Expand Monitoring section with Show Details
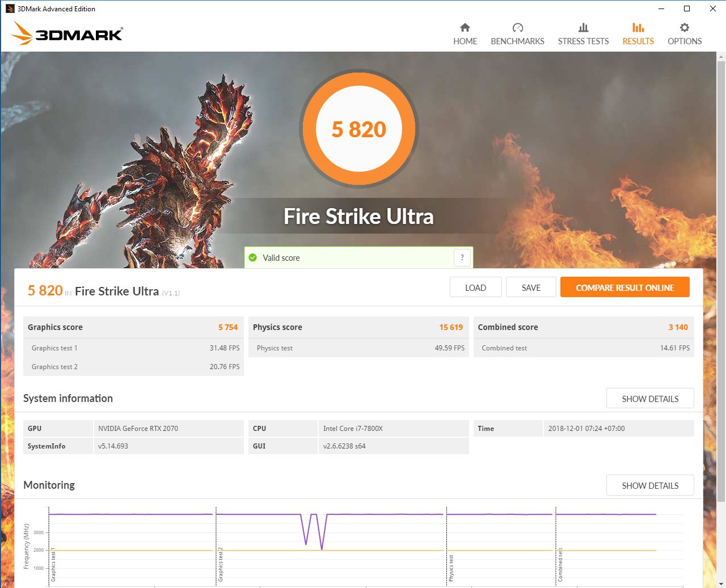Image resolution: width=726 pixels, height=588 pixels. [x=650, y=485]
